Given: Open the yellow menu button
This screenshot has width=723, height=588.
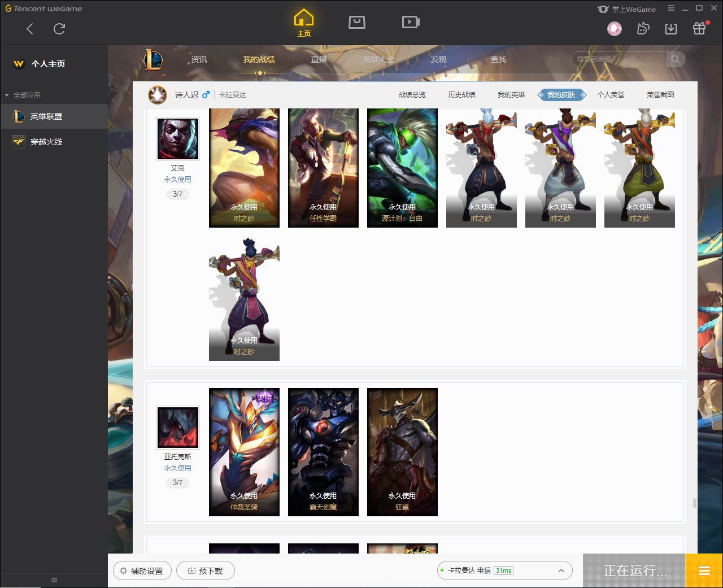Looking at the screenshot, I should pyautogui.click(x=704, y=570).
